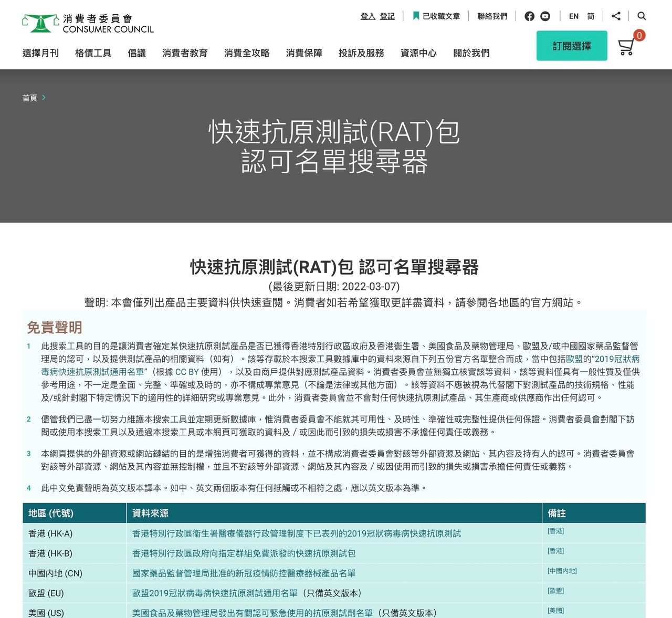The width and height of the screenshot is (672, 618).
Task: Open the 格價工具 menu
Action: click(x=93, y=53)
